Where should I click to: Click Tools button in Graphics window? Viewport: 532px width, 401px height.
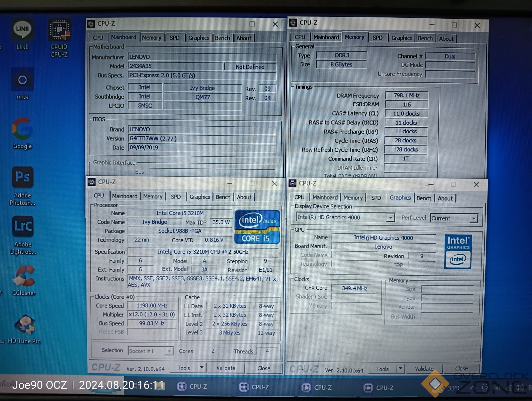(382, 369)
